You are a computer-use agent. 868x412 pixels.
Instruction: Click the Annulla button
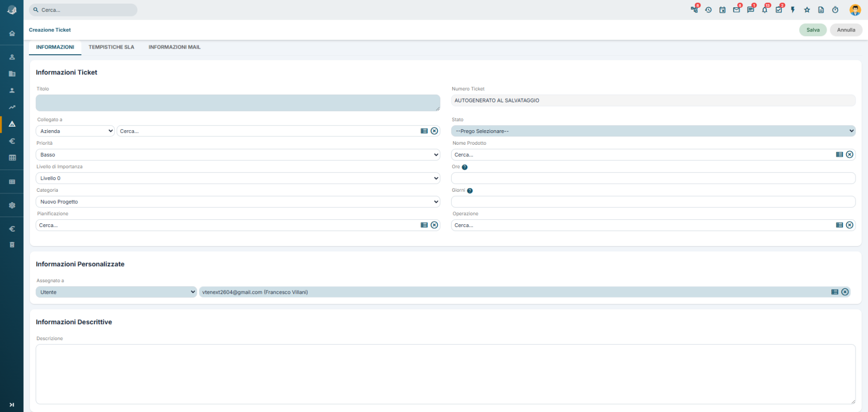(x=846, y=30)
